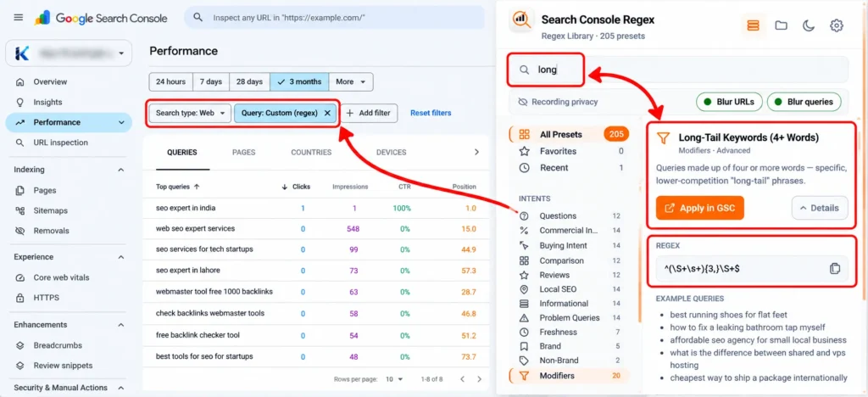The width and height of the screenshot is (868, 397).
Task: Sort table by Clicks column
Action: coord(297,187)
